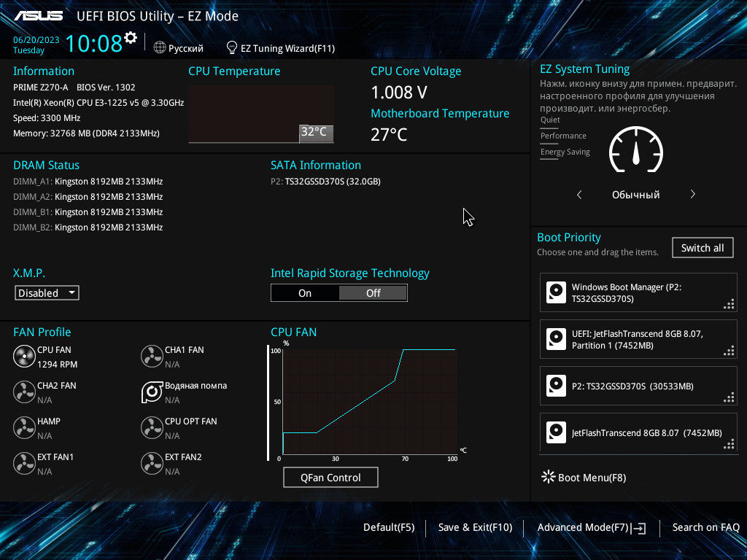Select the EXT FAN1 icon

click(24, 463)
